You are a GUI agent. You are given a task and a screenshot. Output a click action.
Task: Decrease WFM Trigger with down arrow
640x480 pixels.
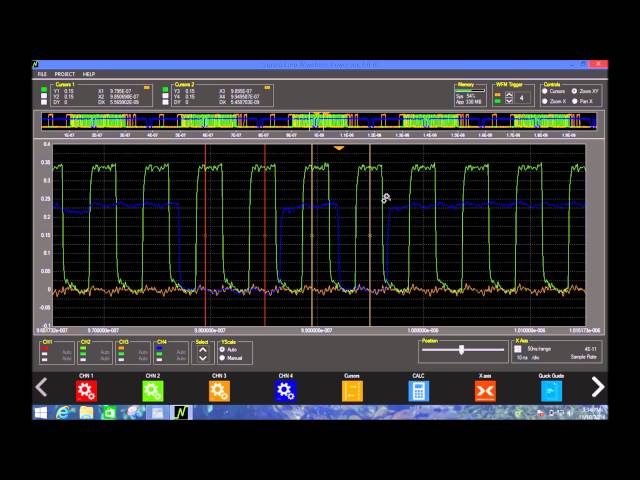tap(509, 101)
